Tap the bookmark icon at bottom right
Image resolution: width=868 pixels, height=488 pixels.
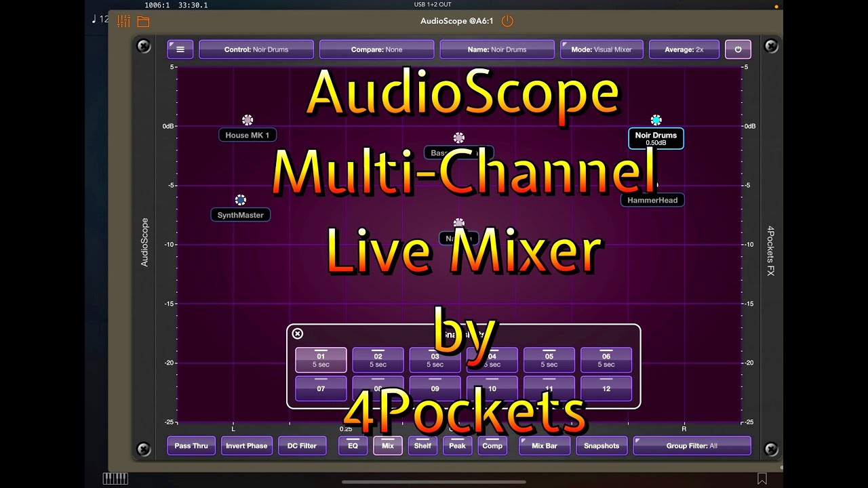click(762, 479)
